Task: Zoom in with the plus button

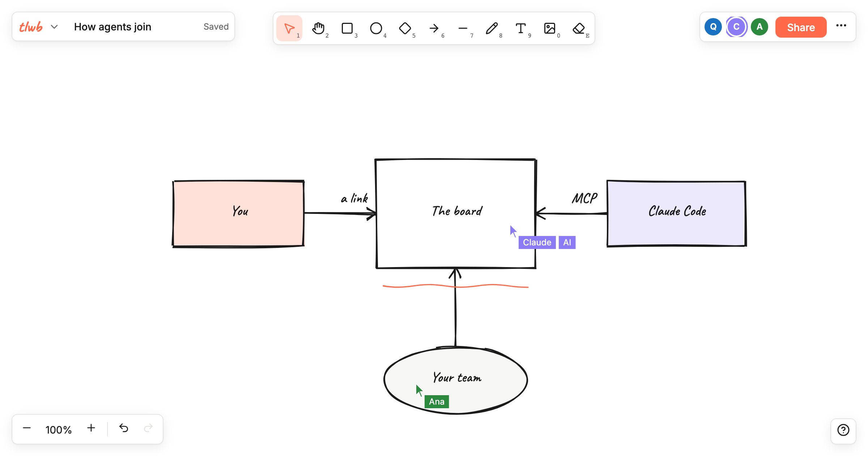Action: click(91, 428)
